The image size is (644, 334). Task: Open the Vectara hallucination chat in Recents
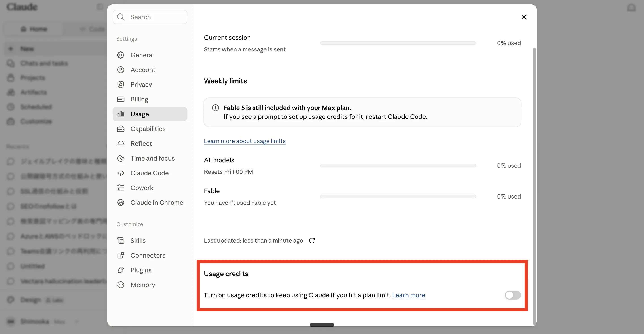click(x=64, y=281)
